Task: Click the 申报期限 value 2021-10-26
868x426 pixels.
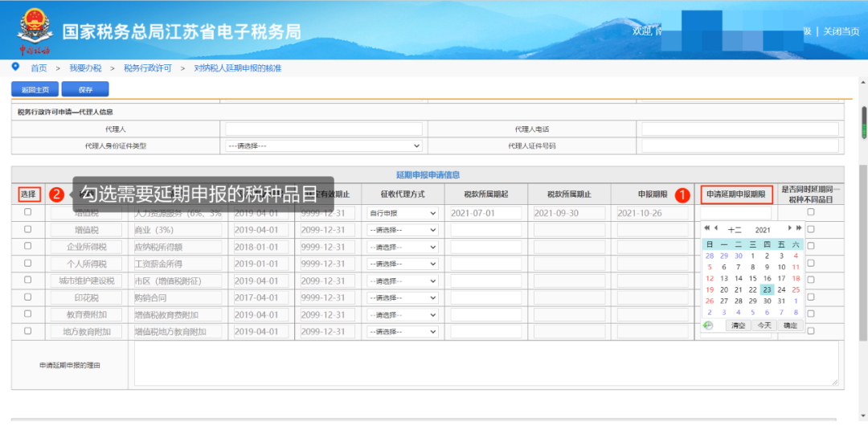Action: tap(653, 213)
